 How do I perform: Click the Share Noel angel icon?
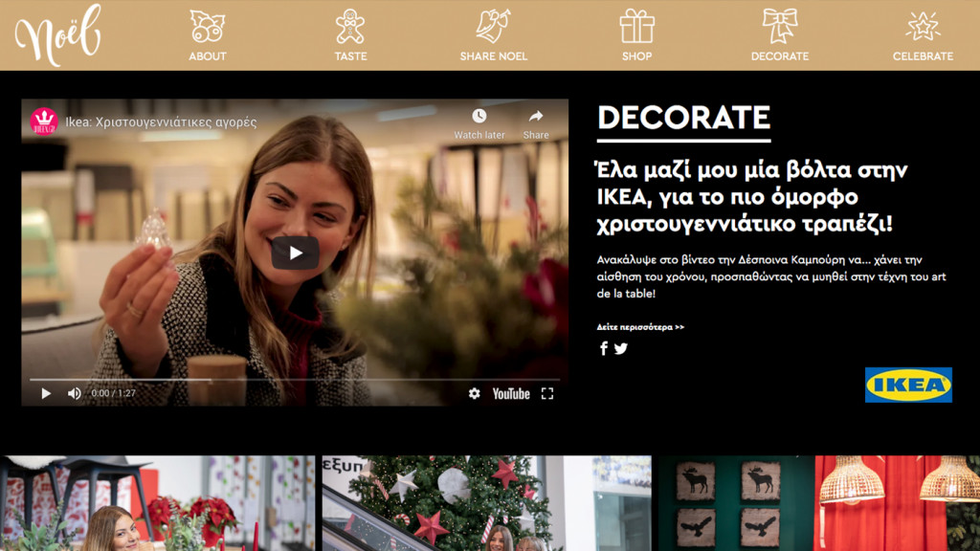[x=493, y=26]
